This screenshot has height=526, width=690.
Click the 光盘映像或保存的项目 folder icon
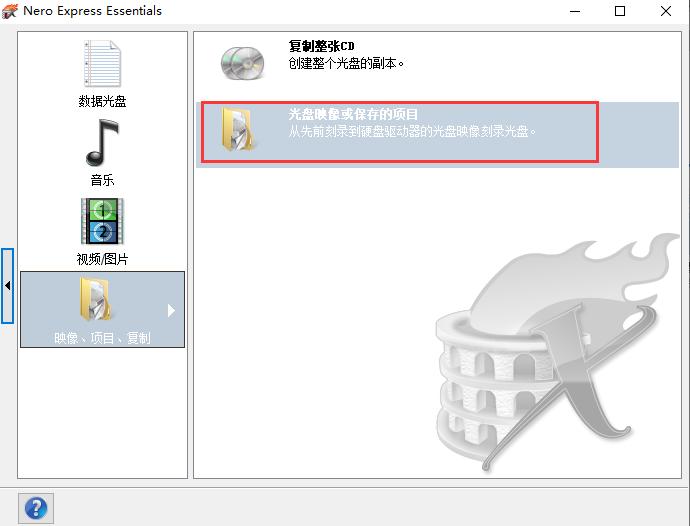click(238, 129)
